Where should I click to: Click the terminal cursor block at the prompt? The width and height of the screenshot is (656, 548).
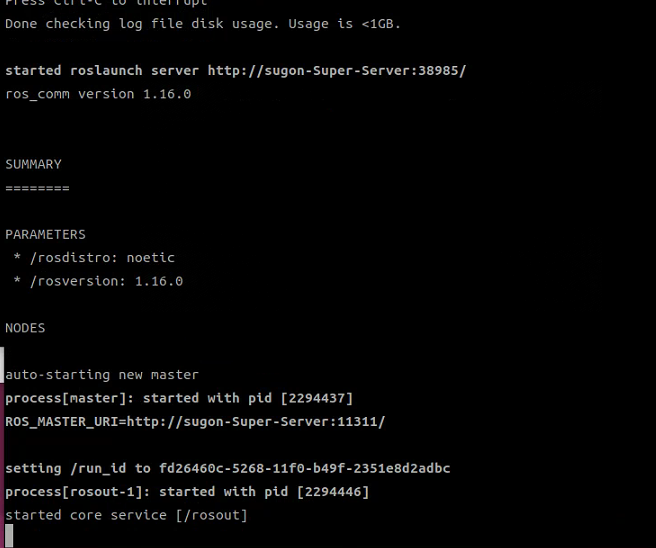[9, 536]
